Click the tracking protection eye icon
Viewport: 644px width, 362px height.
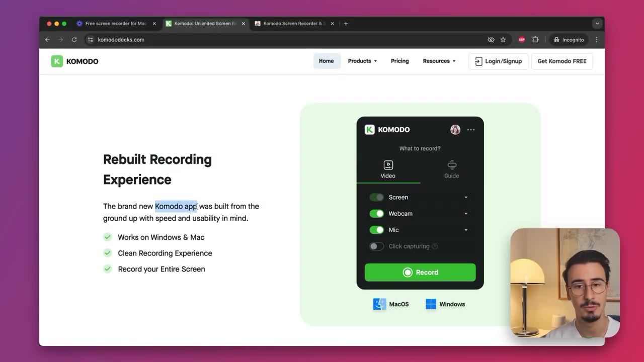491,40
